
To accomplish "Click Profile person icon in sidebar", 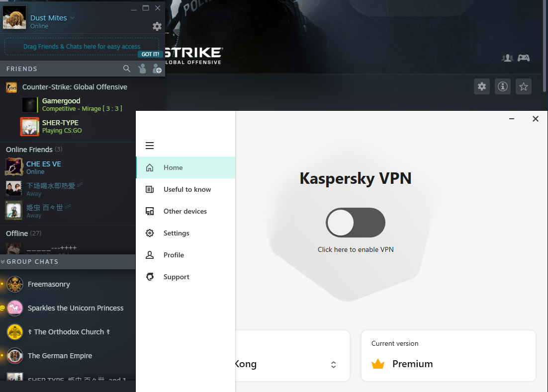I will pyautogui.click(x=150, y=255).
